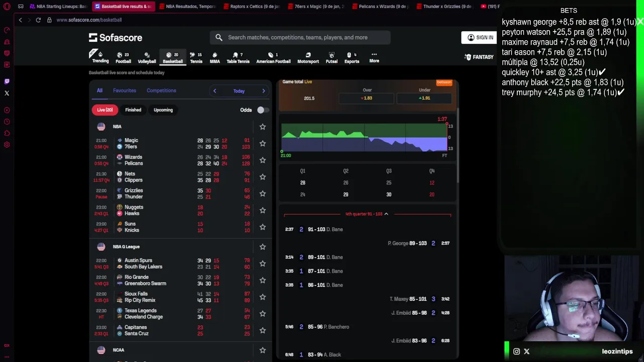Open the NCAA league header
This screenshot has width=644, height=362.
coord(119,350)
